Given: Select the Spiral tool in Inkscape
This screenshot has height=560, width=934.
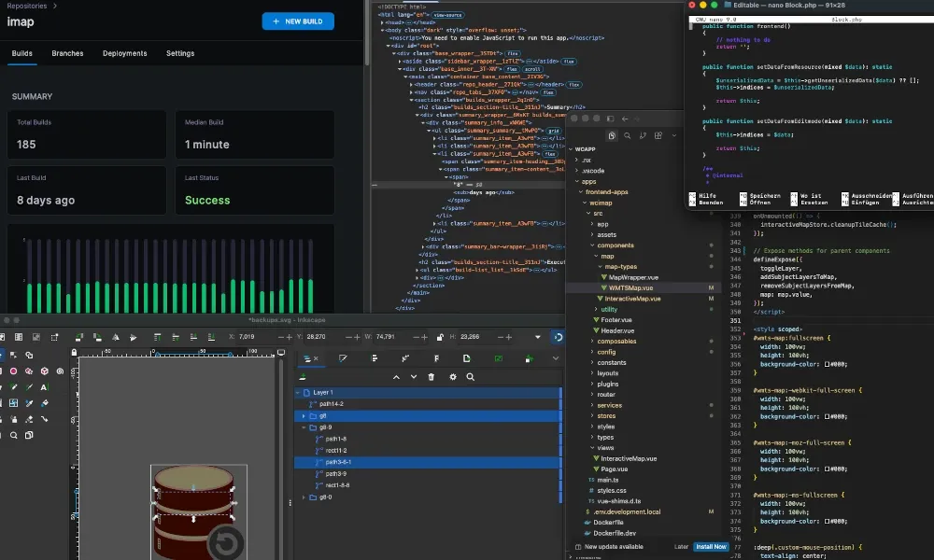Looking at the screenshot, I should pos(60,371).
